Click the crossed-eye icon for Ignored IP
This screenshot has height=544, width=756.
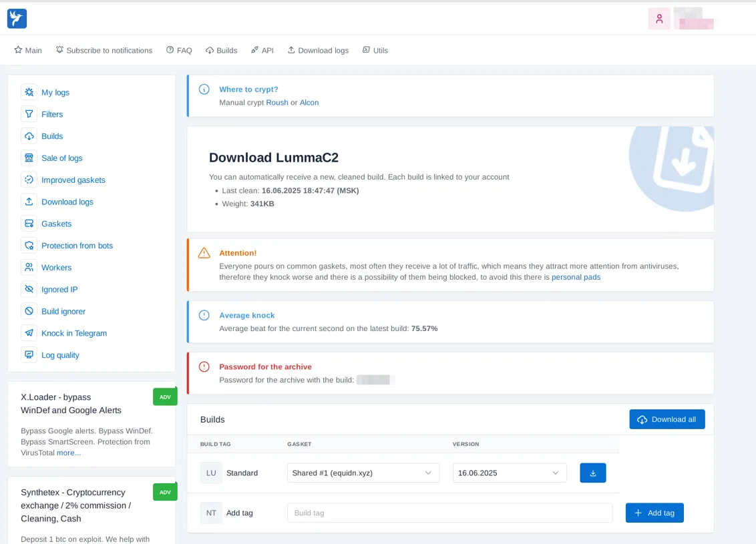29,289
